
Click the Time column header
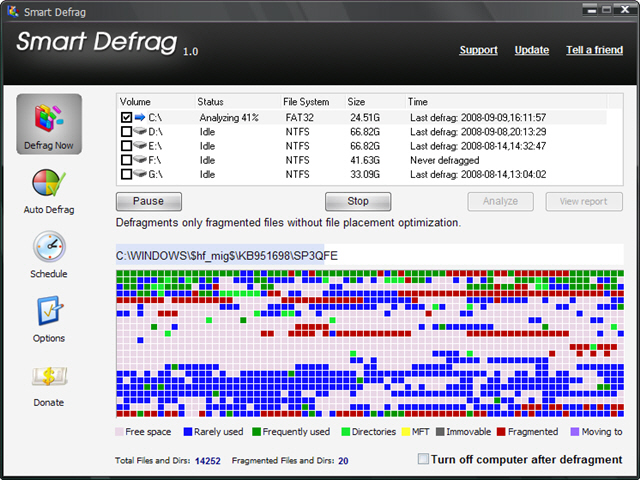tap(506, 102)
